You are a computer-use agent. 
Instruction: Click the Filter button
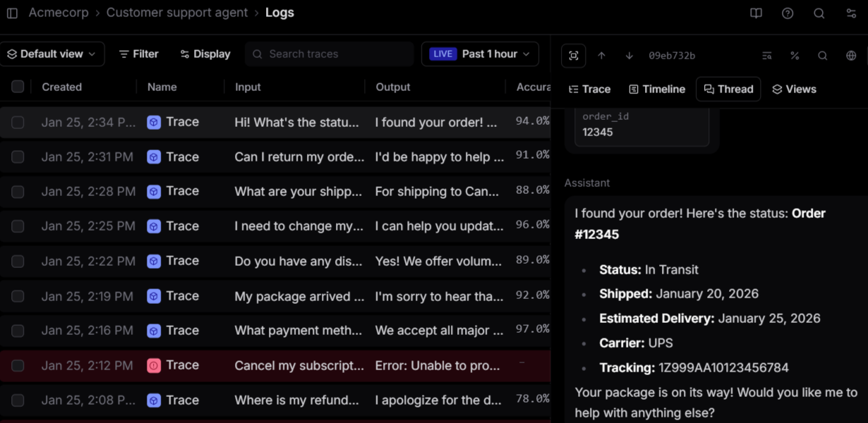tap(138, 54)
